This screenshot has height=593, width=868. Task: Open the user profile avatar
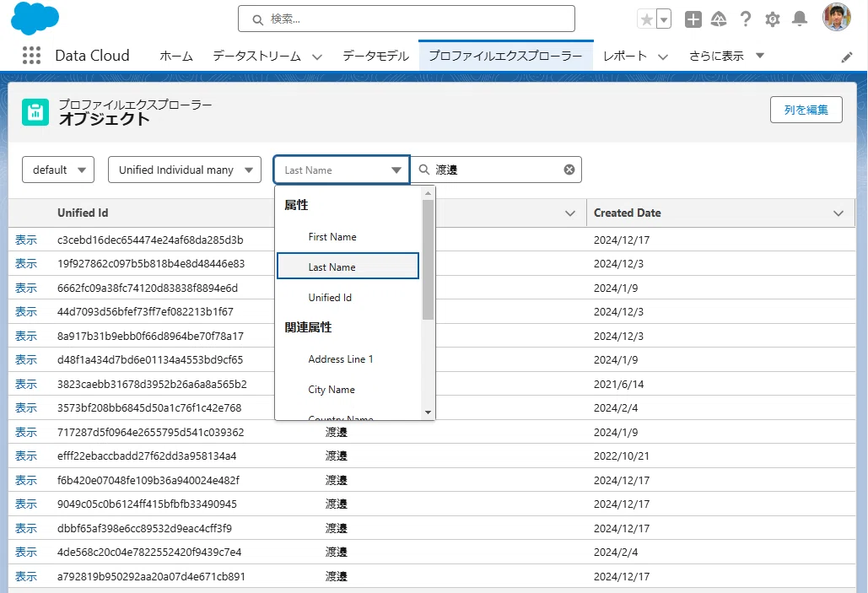pyautogui.click(x=837, y=17)
